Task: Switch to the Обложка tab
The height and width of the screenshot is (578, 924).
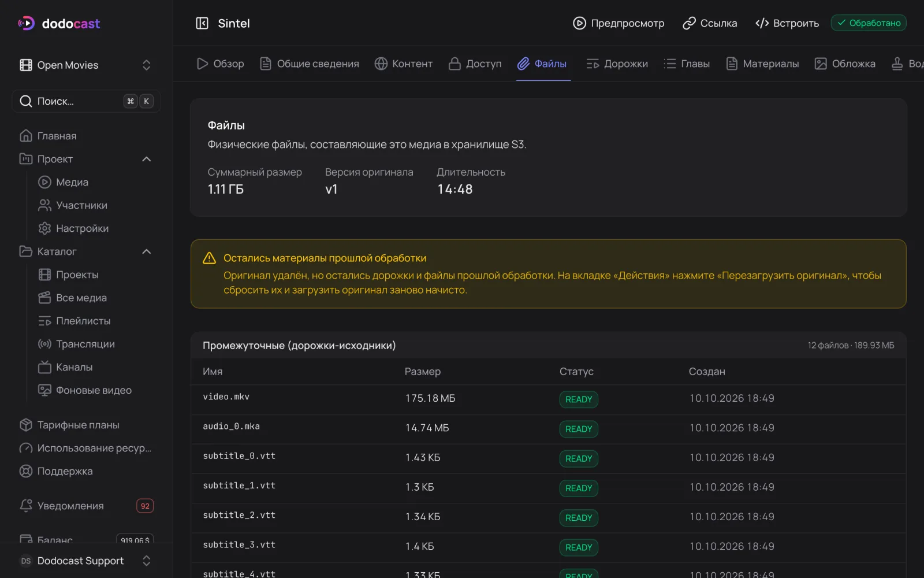Action: pyautogui.click(x=845, y=64)
